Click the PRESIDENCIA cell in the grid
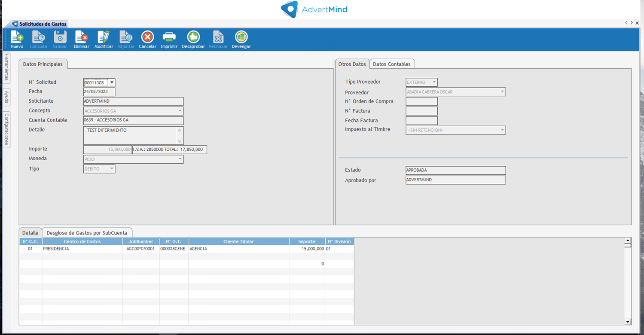 pyautogui.click(x=82, y=249)
